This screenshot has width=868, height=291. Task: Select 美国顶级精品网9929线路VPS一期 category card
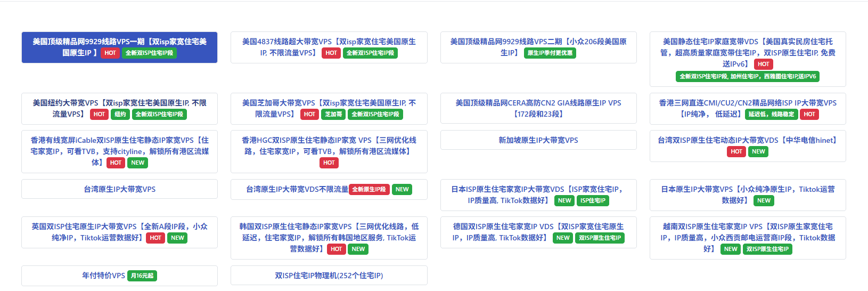[x=119, y=47]
